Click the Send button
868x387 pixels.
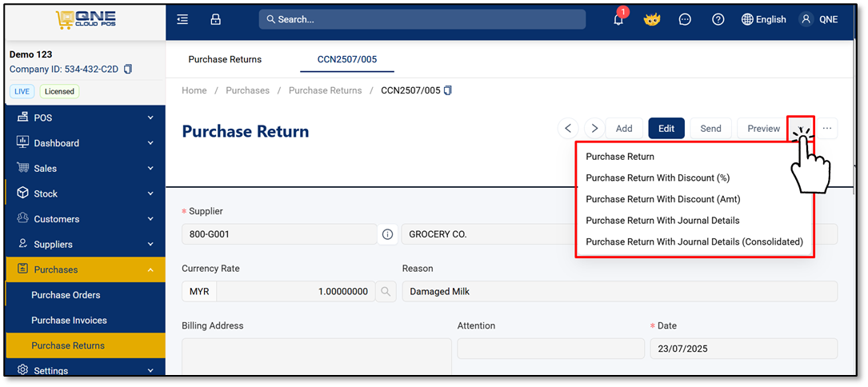(x=710, y=129)
